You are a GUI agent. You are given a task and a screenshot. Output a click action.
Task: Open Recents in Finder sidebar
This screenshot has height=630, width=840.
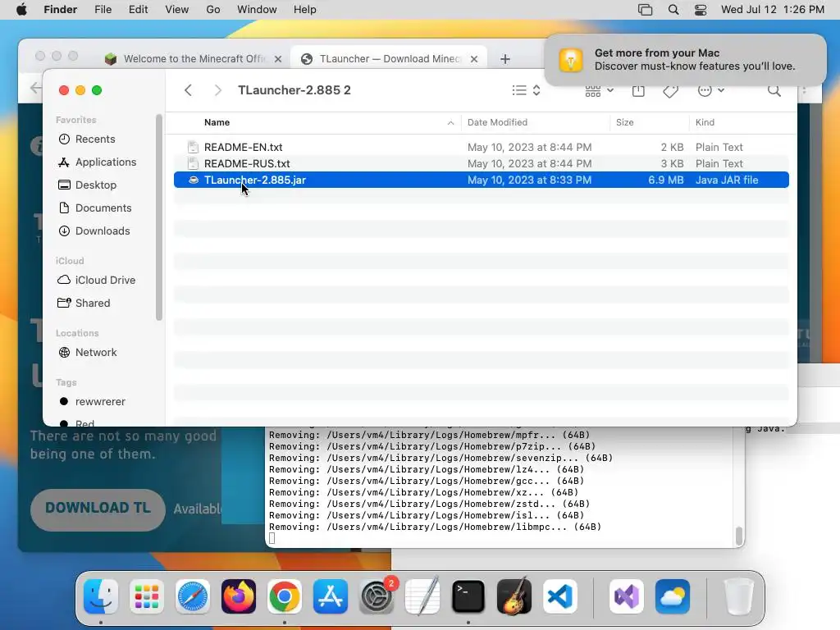[x=95, y=139]
